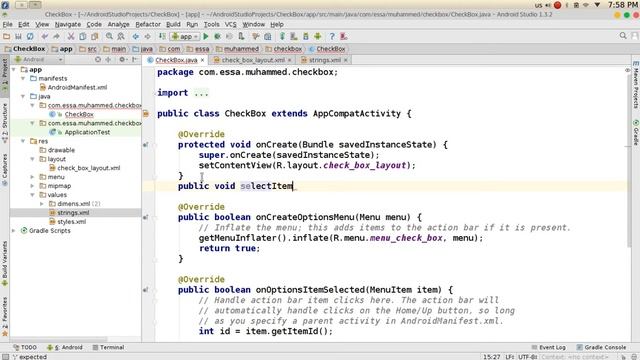Click the Synchronize toolbar icon
This screenshot has width=640, height=360.
(30, 36)
